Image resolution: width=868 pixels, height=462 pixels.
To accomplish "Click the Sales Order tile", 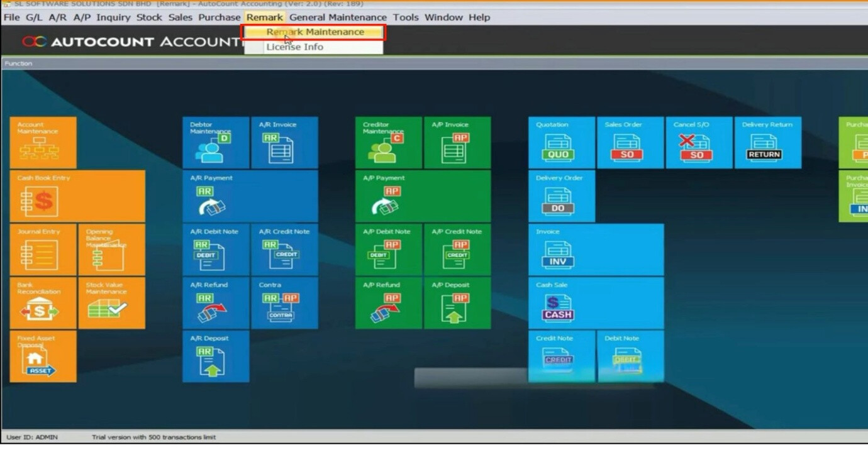I will (630, 143).
